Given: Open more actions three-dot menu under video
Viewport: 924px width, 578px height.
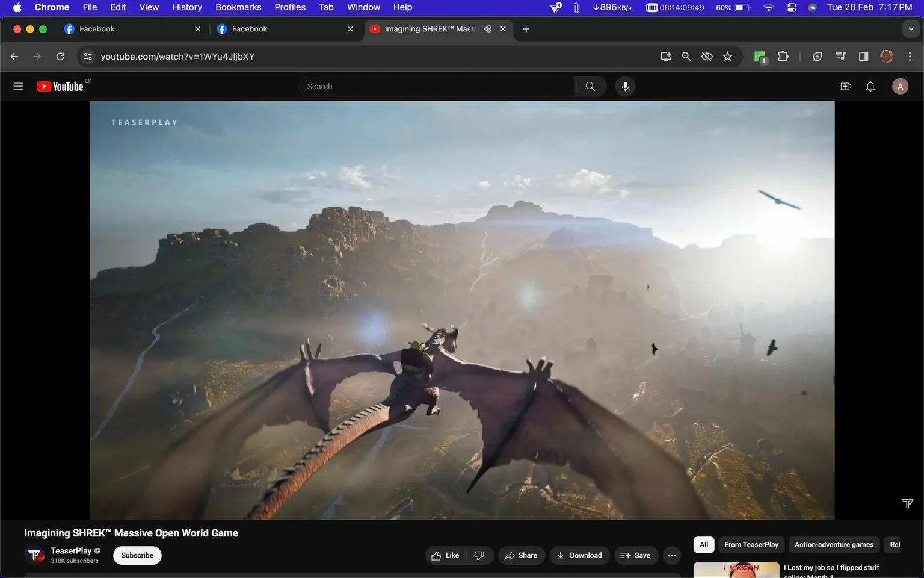Looking at the screenshot, I should coord(671,555).
